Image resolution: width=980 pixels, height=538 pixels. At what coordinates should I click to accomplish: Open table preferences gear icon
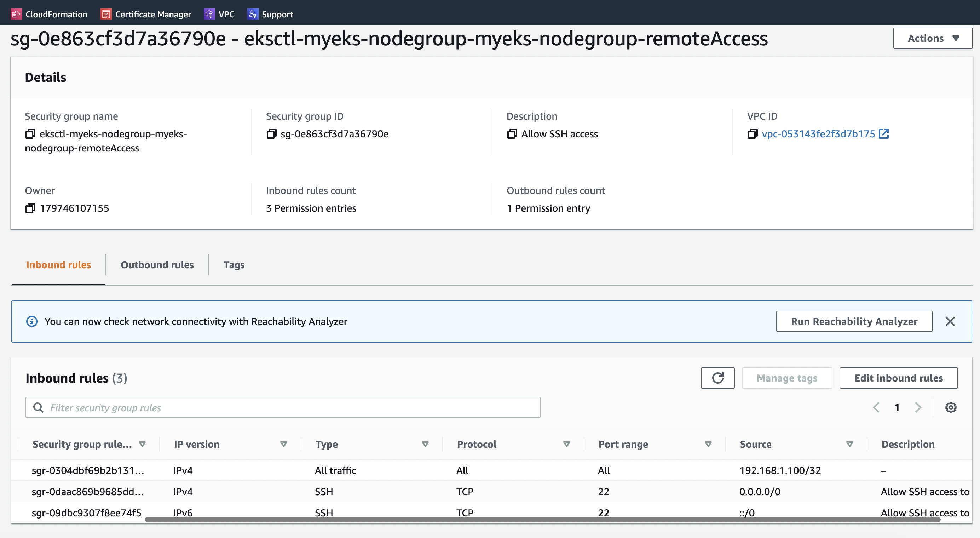pyautogui.click(x=951, y=407)
